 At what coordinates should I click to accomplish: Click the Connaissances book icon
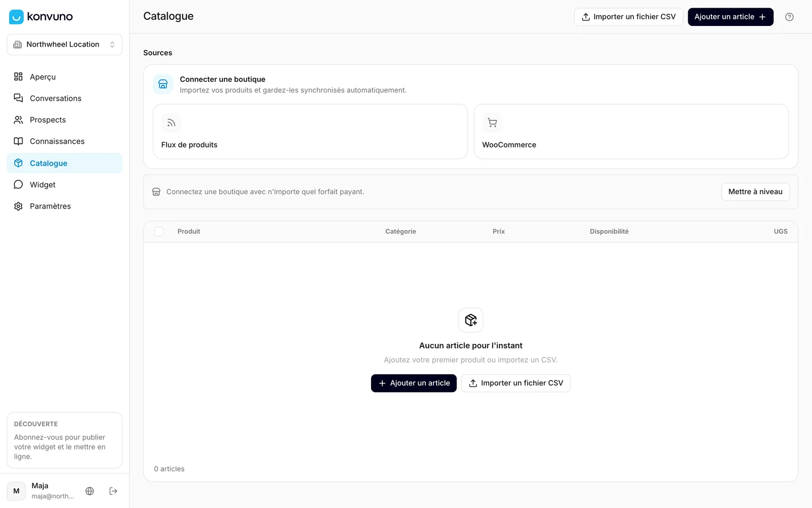pos(18,141)
